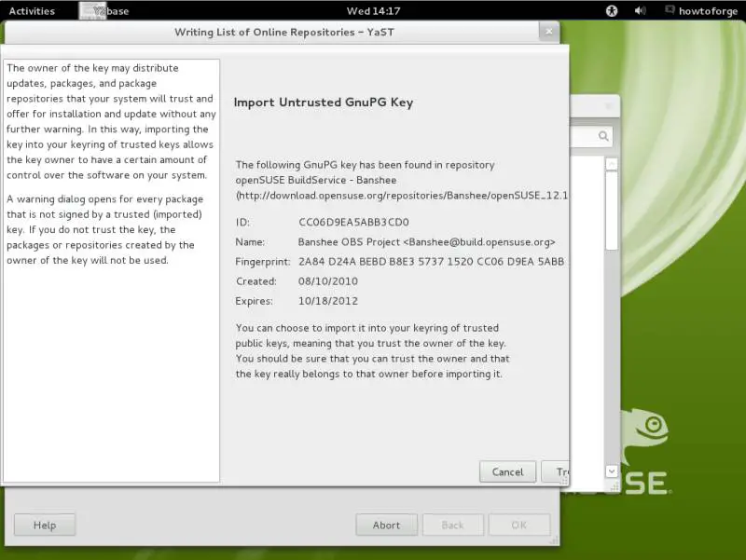This screenshot has width=746, height=560.
Task: Click the created date 08/10/2010
Action: point(328,281)
